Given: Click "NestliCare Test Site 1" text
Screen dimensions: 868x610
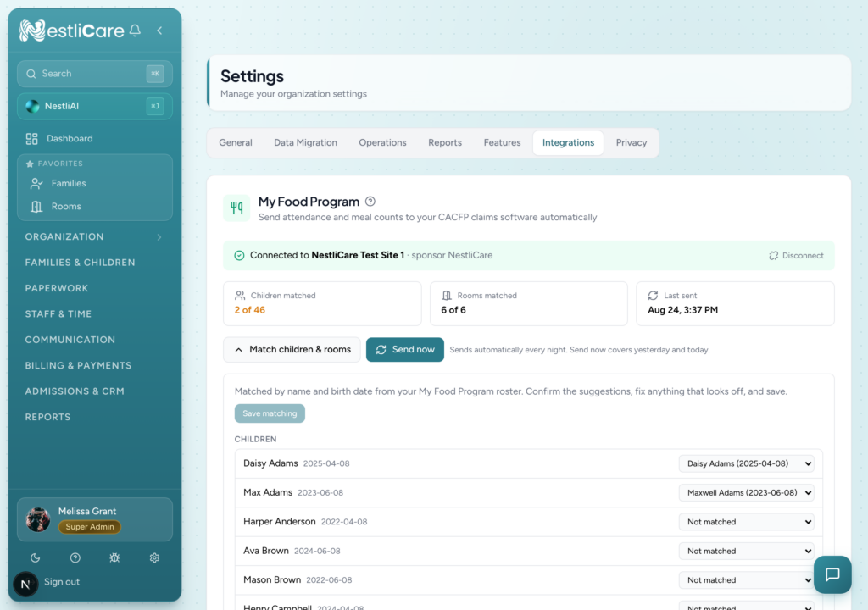Looking at the screenshot, I should 358,255.
